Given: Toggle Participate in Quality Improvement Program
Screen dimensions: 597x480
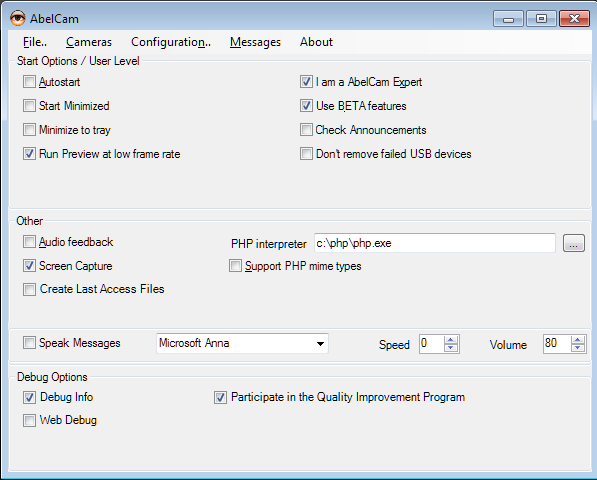Looking at the screenshot, I should (220, 397).
